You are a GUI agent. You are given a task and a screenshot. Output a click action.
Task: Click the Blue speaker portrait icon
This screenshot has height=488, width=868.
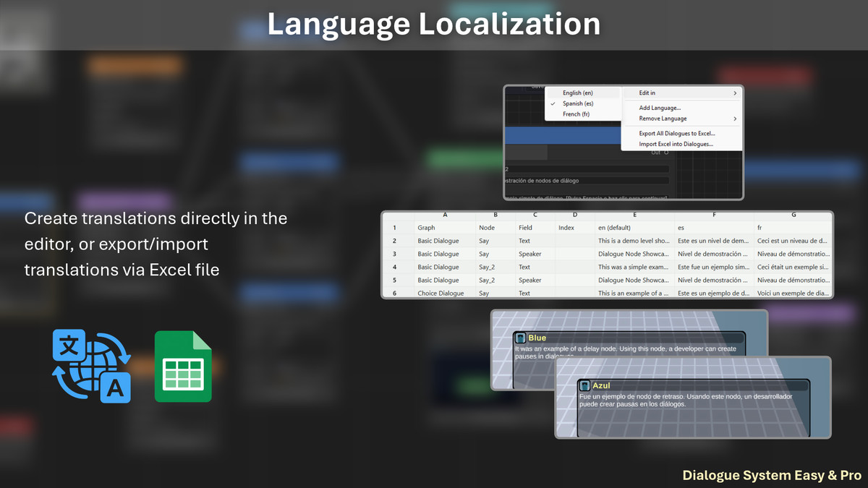point(521,338)
